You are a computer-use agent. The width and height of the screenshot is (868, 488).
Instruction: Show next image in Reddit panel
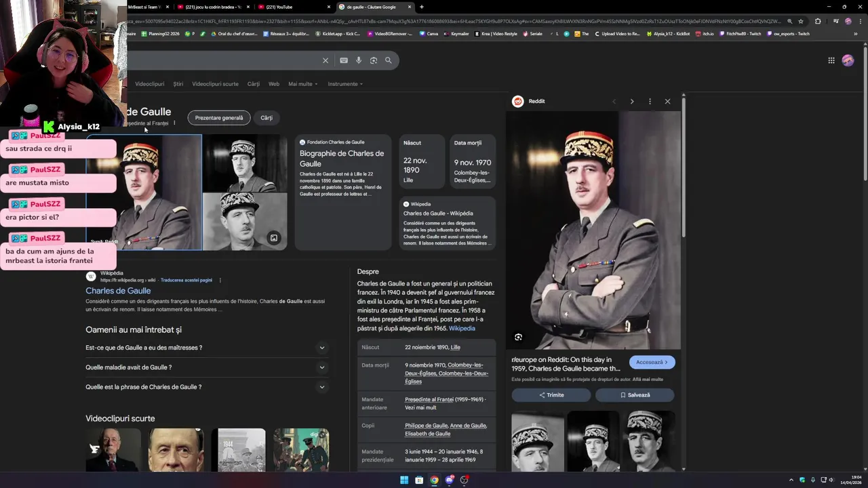[x=632, y=102]
